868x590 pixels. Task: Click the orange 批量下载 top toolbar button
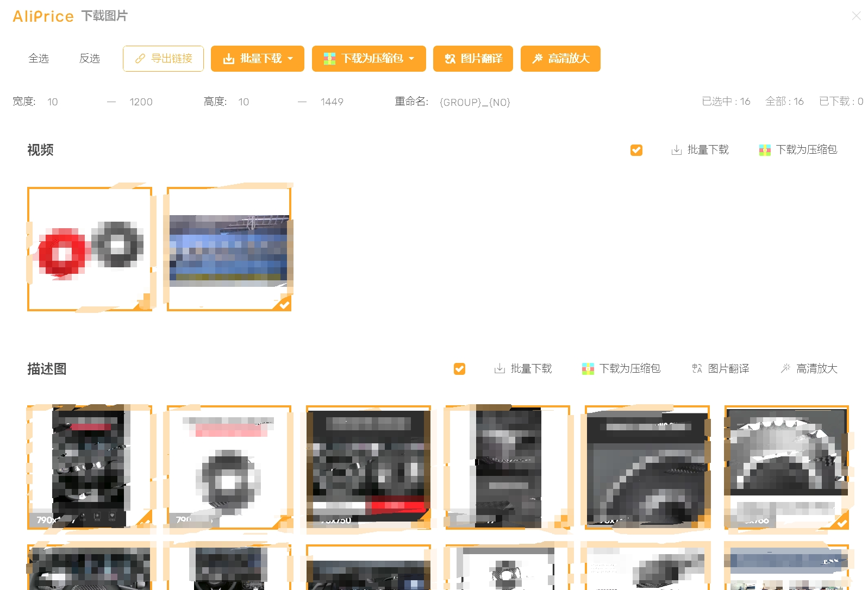tap(258, 59)
